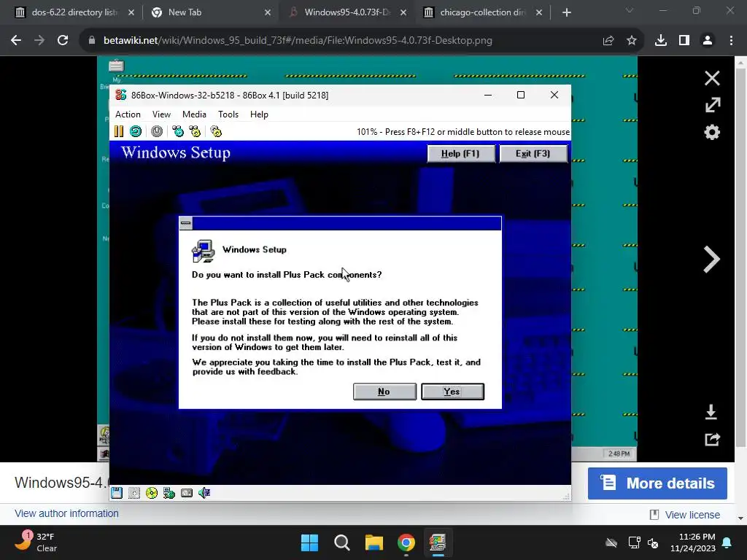Open media viewer settings gear
Viewport: 747px width, 560px height.
tap(712, 132)
